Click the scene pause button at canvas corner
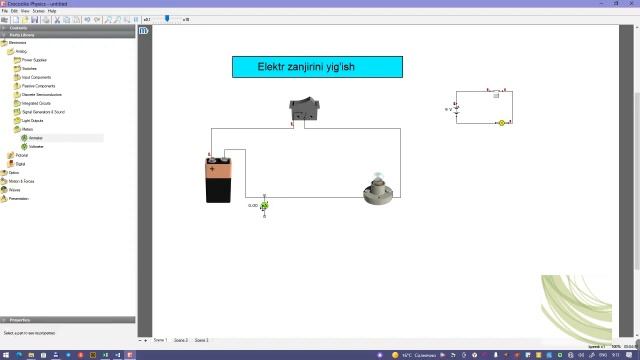This screenshot has width=640, height=360. (x=144, y=31)
